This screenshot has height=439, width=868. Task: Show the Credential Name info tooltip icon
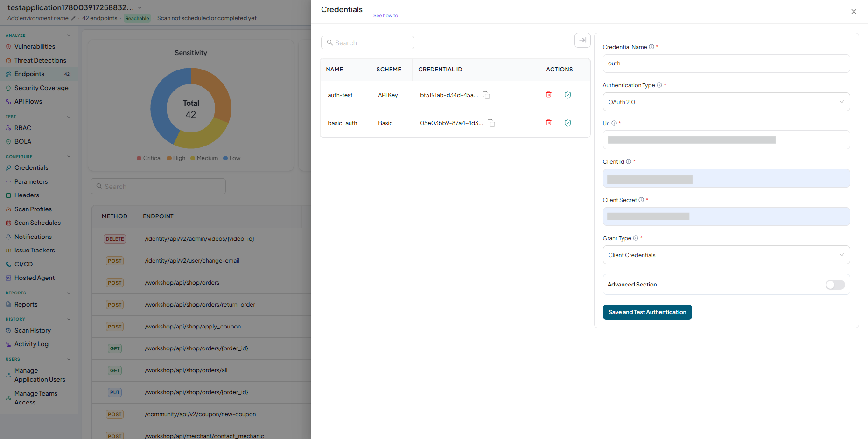tap(651, 47)
